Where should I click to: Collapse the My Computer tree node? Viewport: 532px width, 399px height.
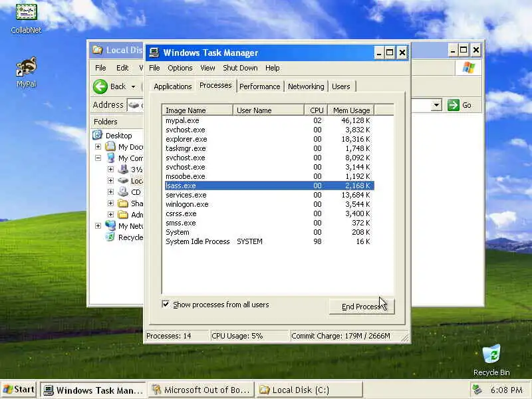98,158
